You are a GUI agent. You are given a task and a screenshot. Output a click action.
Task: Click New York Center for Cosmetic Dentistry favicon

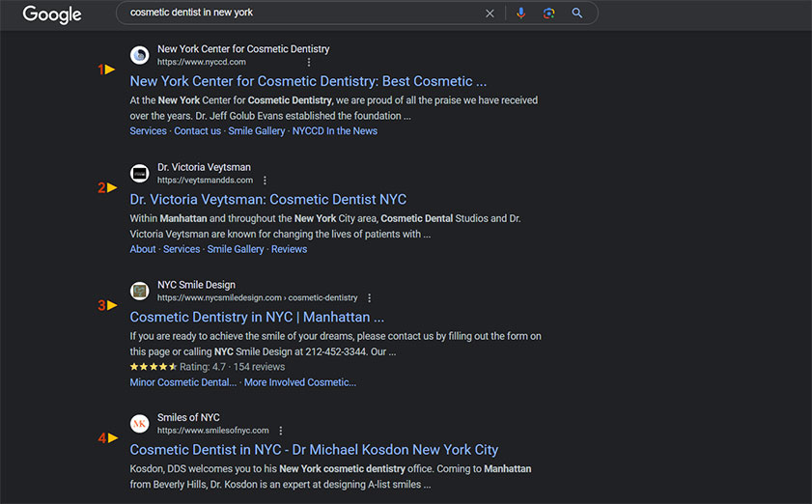coord(140,55)
